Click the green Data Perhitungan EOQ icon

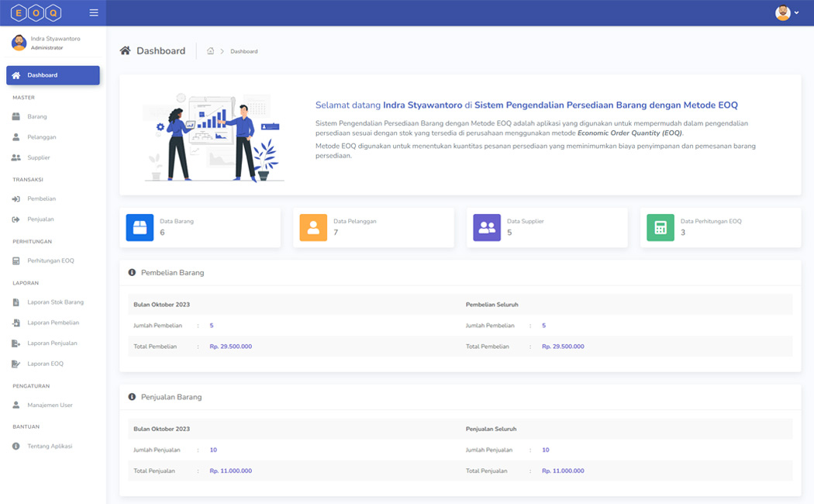click(x=660, y=227)
